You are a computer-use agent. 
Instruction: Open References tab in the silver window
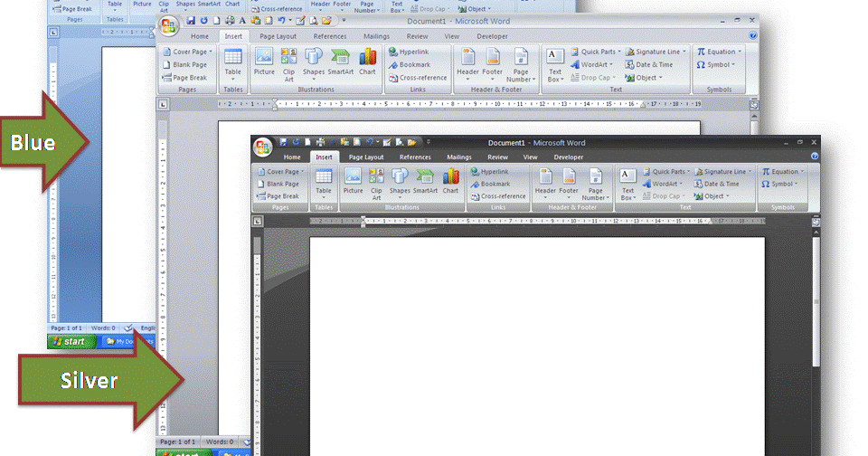click(330, 36)
